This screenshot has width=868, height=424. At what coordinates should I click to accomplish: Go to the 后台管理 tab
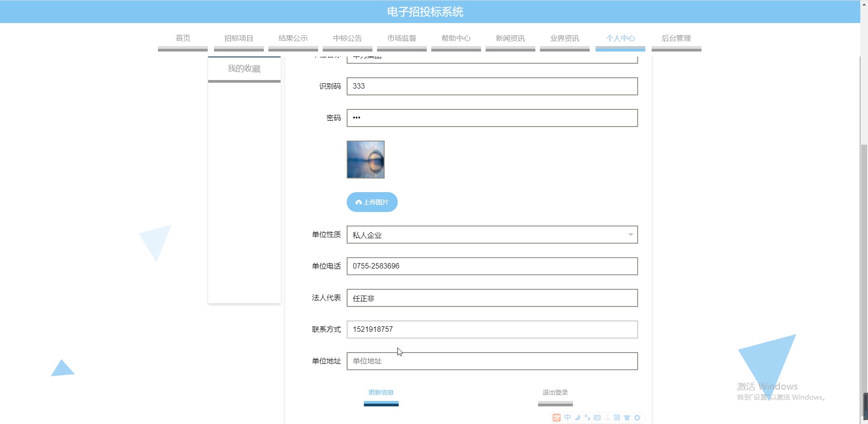click(676, 38)
